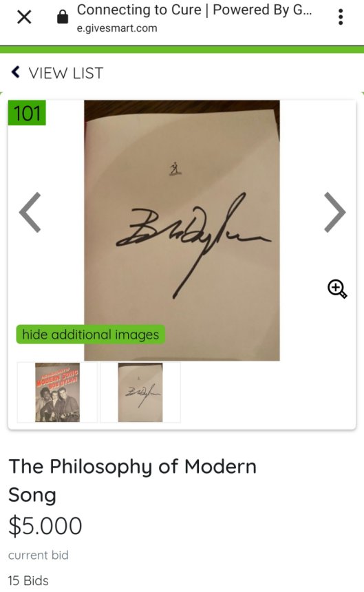Tap the large autograph photo

click(182, 231)
